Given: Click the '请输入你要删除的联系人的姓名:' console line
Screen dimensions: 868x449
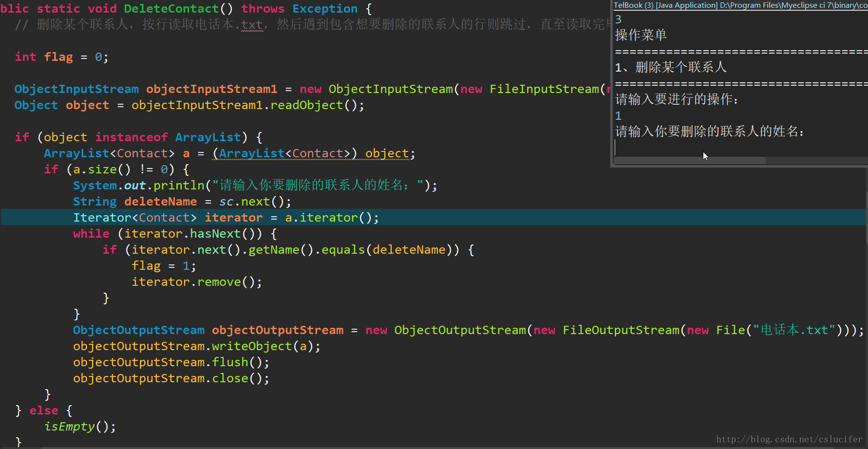Looking at the screenshot, I should 710,131.
